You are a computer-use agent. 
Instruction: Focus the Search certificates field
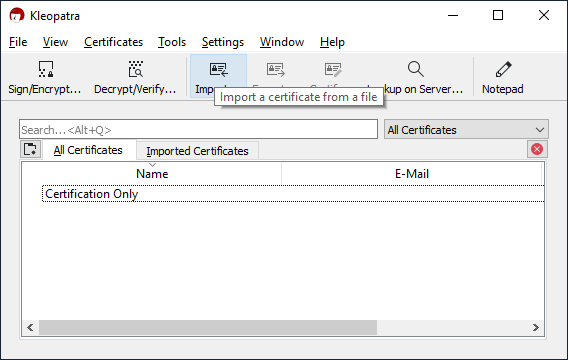click(198, 130)
